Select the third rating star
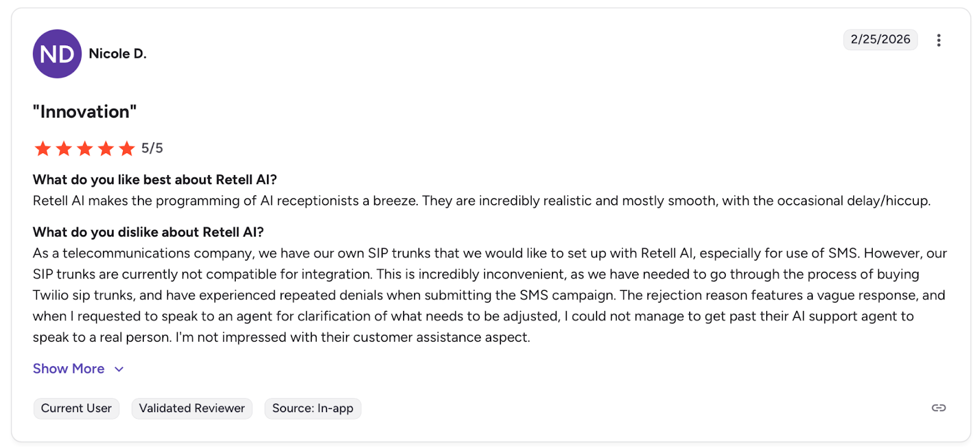980x447 pixels. (x=85, y=148)
